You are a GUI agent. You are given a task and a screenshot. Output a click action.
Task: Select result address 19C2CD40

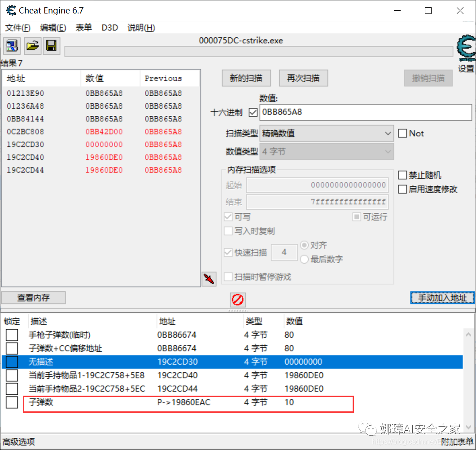26,157
